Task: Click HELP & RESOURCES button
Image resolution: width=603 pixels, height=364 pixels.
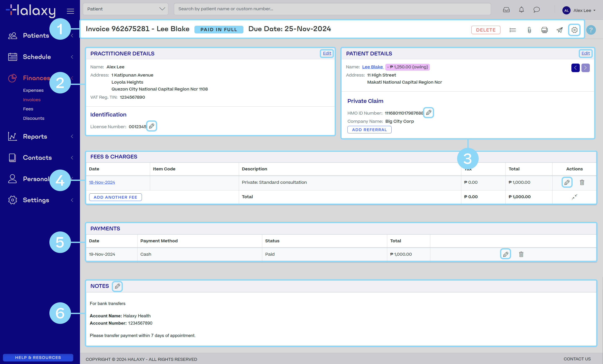Action: [x=38, y=357]
